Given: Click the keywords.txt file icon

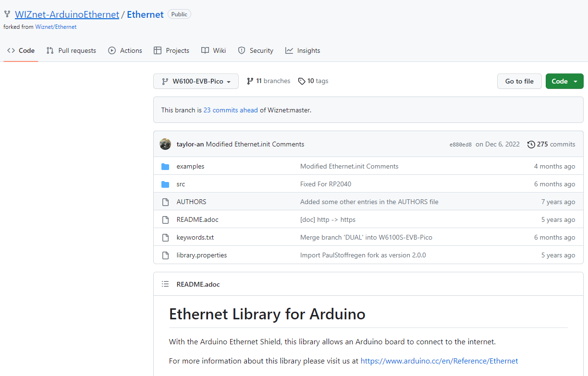Looking at the screenshot, I should point(165,238).
